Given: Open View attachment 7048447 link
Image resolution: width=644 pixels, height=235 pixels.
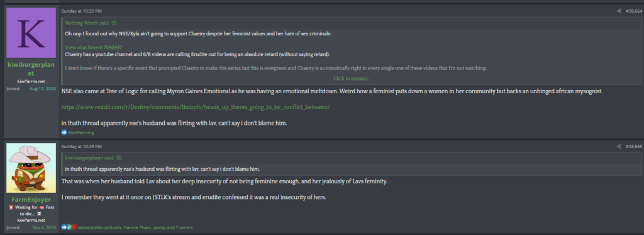Looking at the screenshot, I should [94, 47].
